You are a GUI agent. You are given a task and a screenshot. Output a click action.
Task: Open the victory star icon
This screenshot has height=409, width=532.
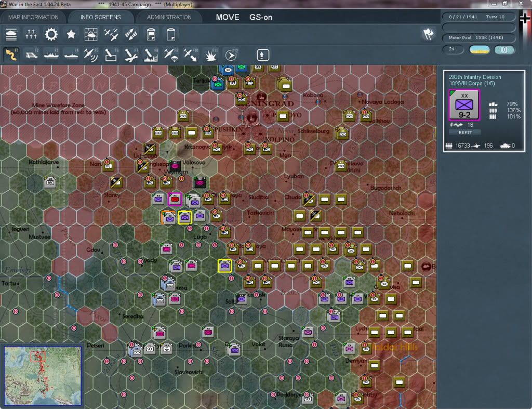(x=71, y=34)
